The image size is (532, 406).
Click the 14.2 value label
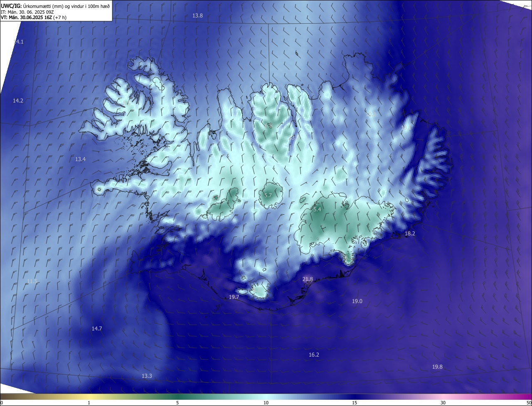18,101
